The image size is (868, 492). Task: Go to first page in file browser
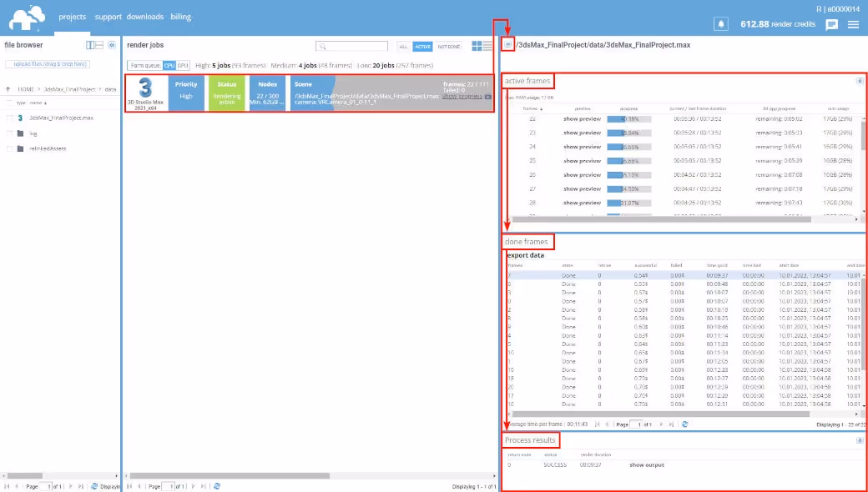tap(8, 486)
